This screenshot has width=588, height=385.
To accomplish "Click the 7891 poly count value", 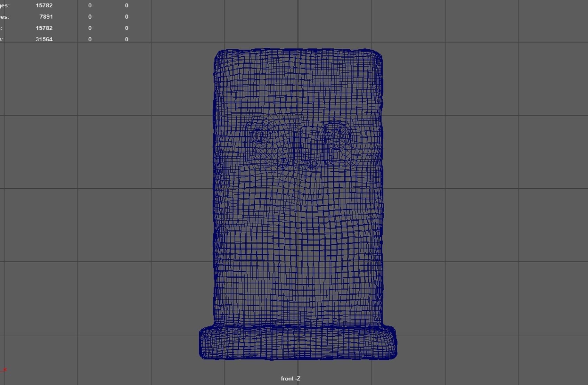I will [x=46, y=17].
